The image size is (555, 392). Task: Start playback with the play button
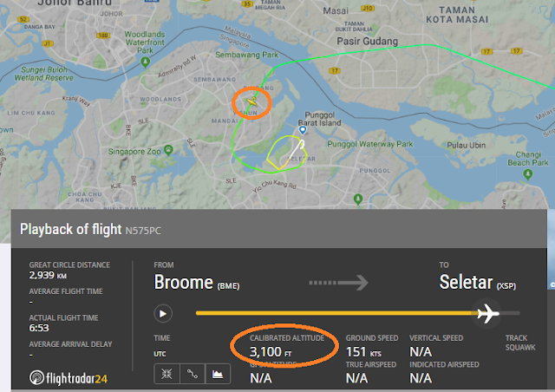[163, 314]
